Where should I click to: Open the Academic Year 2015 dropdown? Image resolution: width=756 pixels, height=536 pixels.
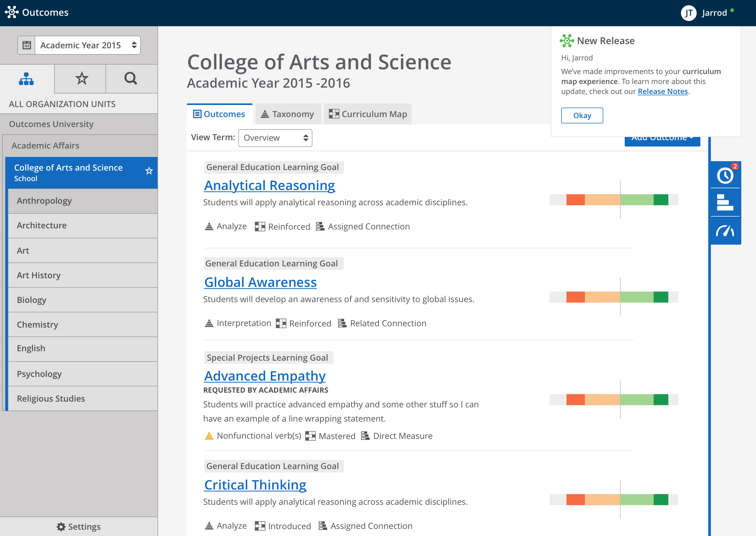tap(88, 45)
